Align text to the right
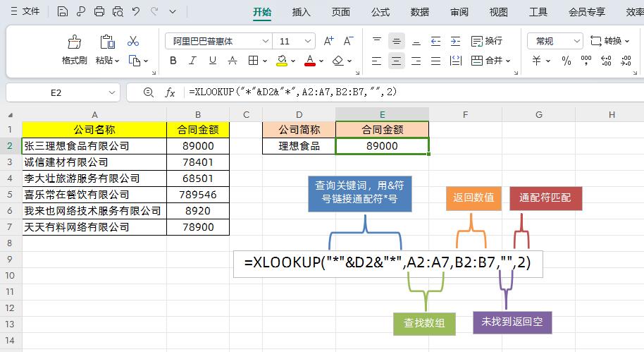Screen dimensions: 644x352 tap(416, 61)
